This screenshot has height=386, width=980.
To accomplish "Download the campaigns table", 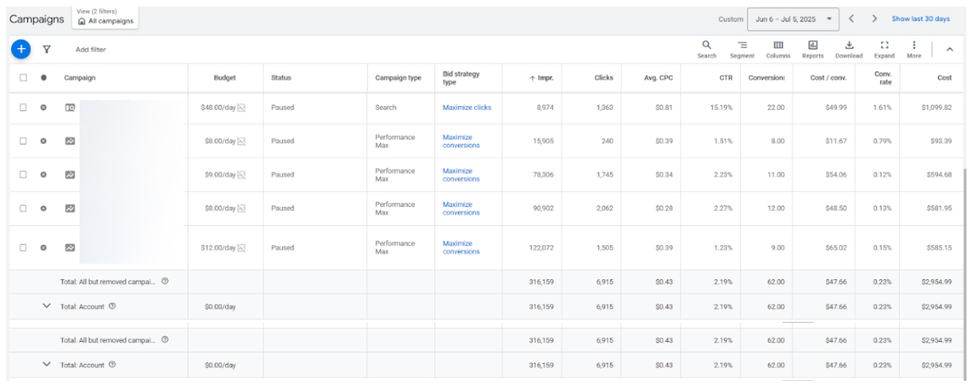I will [x=848, y=49].
